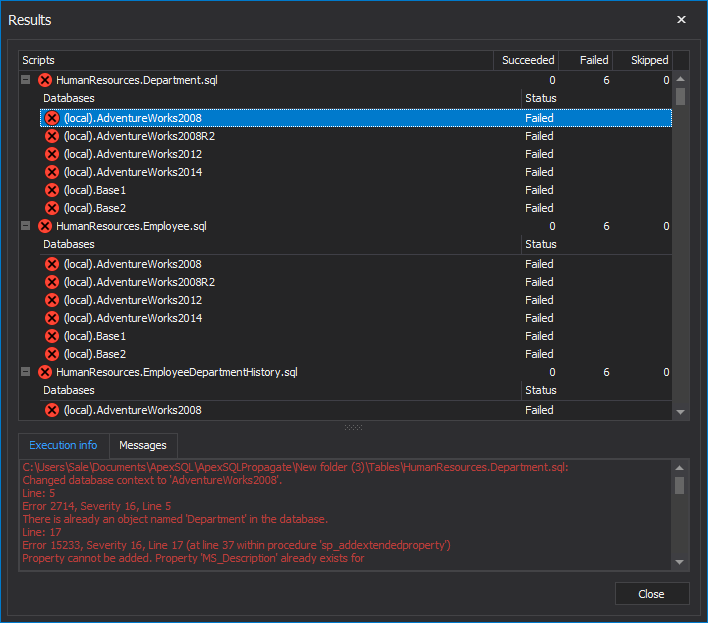
Task: Collapse the HumanResources.Department.sql script node
Action: click(x=26, y=80)
